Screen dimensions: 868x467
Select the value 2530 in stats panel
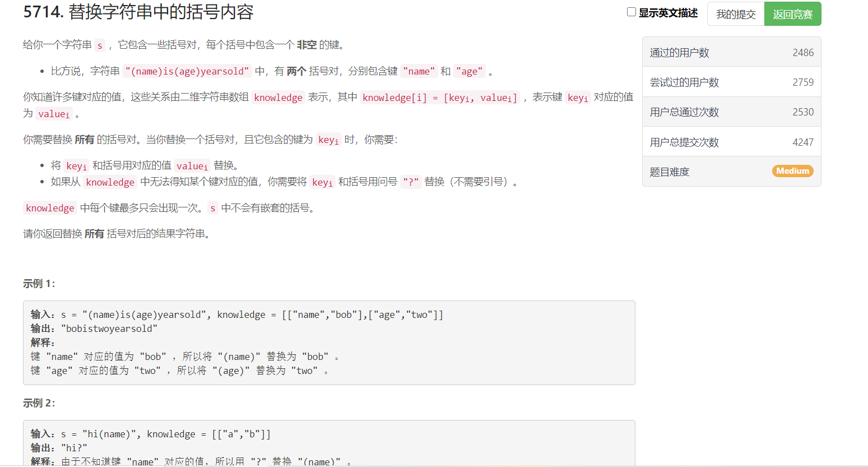[x=803, y=112]
